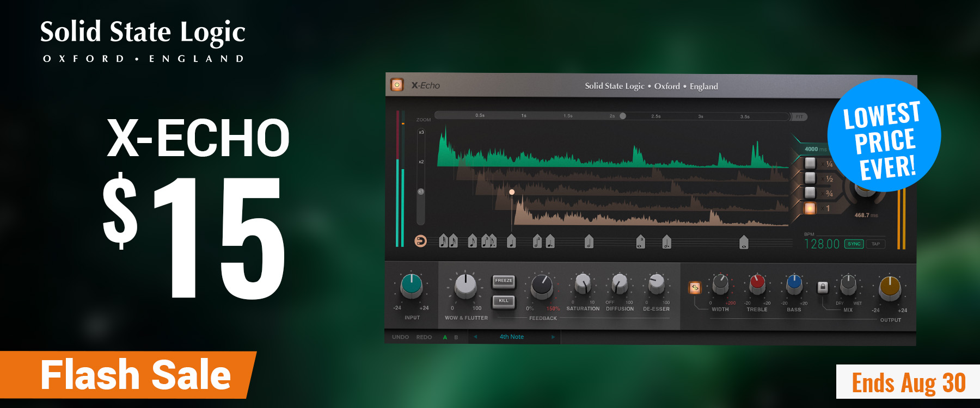
Task: Click the vertical ZOOM slider handle
Action: point(420,191)
